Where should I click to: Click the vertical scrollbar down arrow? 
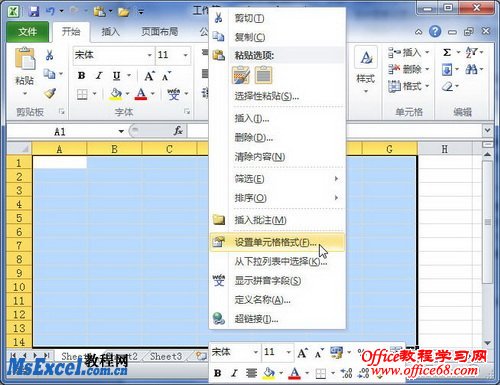pyautogui.click(x=488, y=343)
